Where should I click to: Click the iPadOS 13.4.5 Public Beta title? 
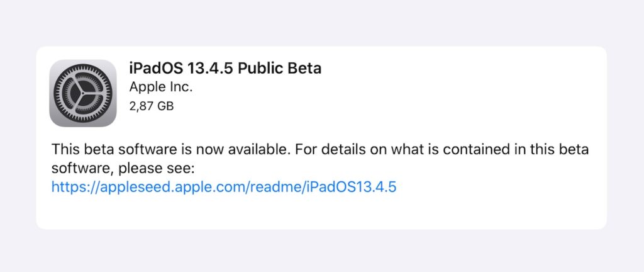pyautogui.click(x=225, y=69)
